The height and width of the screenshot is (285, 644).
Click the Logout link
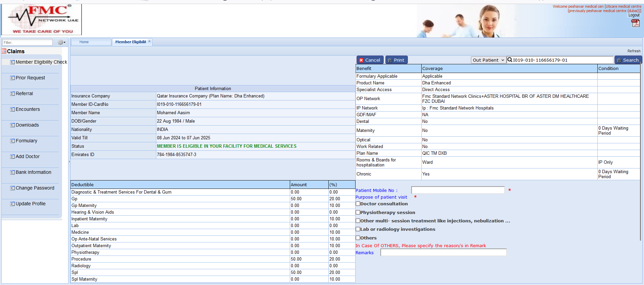[x=634, y=15]
